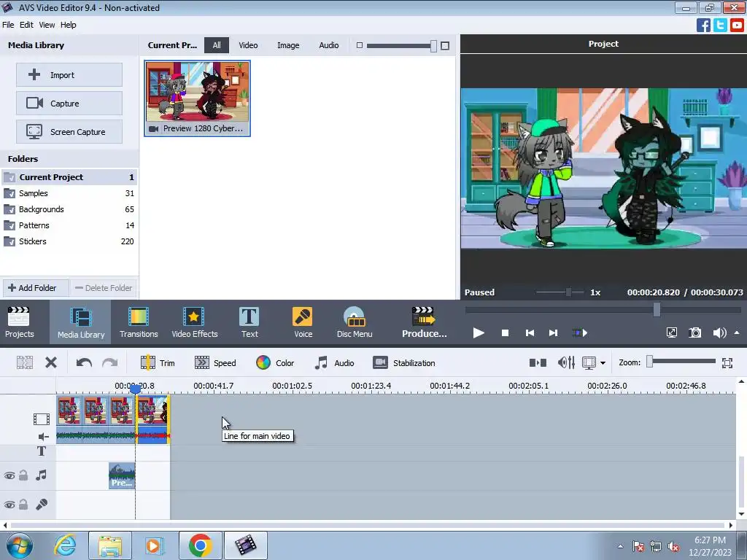The image size is (747, 560).
Task: Open the Windows Start menu
Action: click(x=20, y=545)
